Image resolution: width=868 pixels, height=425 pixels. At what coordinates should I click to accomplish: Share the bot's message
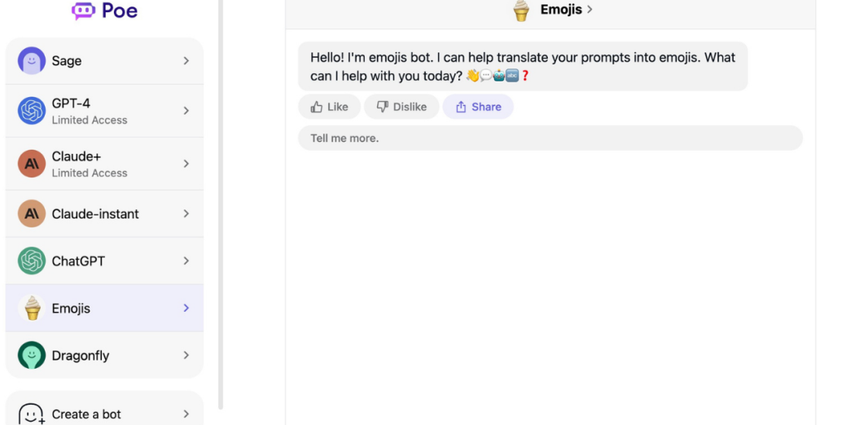coord(478,107)
